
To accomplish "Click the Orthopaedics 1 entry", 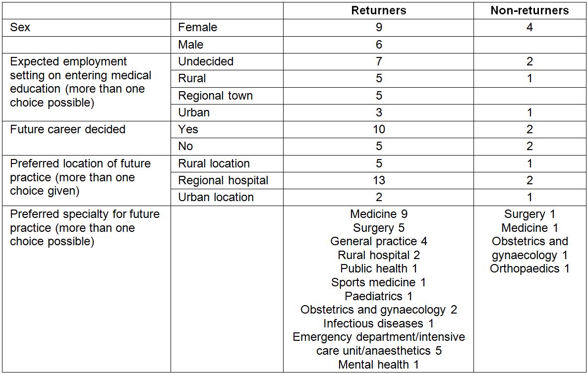I will click(529, 269).
